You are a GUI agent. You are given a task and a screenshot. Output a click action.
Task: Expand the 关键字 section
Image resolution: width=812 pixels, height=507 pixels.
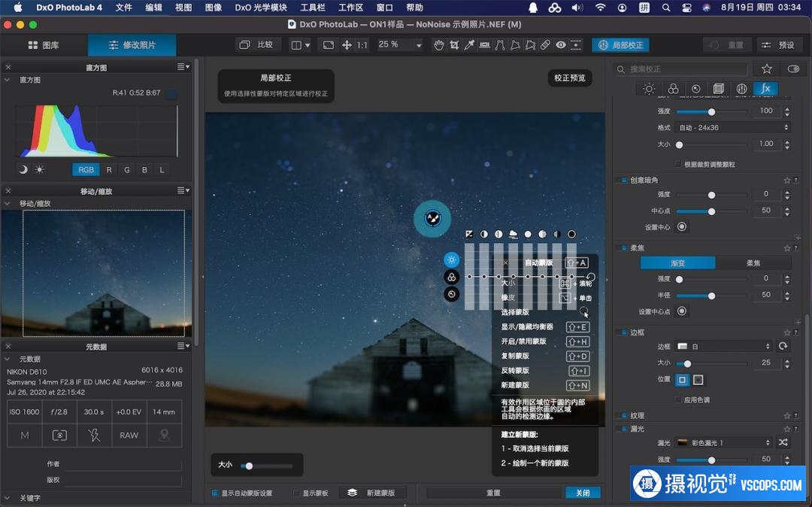(x=8, y=498)
